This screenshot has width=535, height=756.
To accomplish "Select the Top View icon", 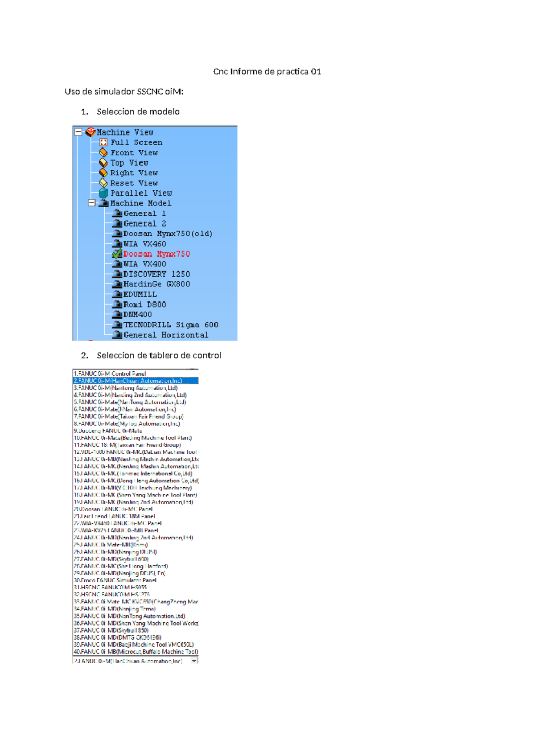I will tap(103, 163).
